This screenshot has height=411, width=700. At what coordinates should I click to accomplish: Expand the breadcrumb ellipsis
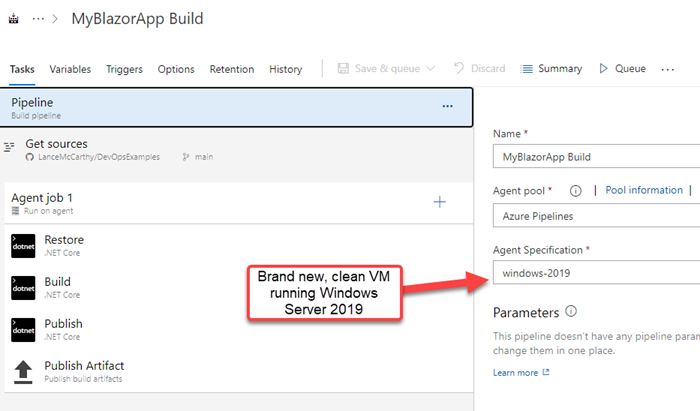(x=41, y=19)
